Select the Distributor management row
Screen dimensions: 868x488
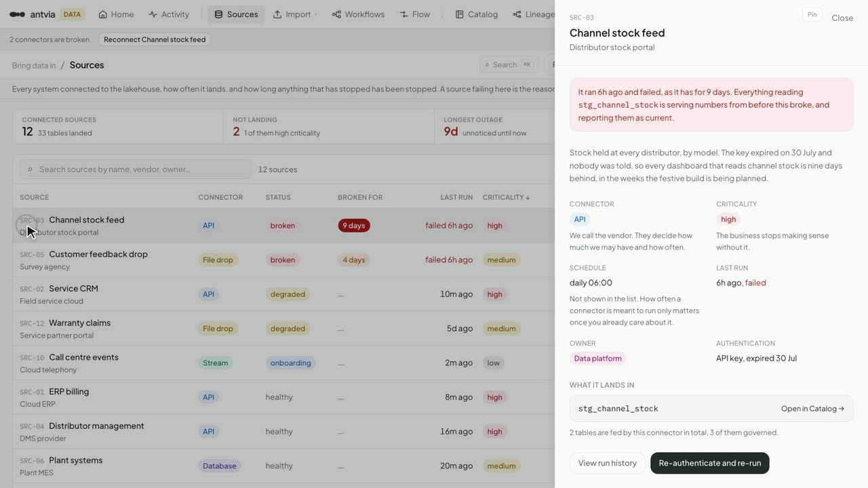tap(283, 432)
